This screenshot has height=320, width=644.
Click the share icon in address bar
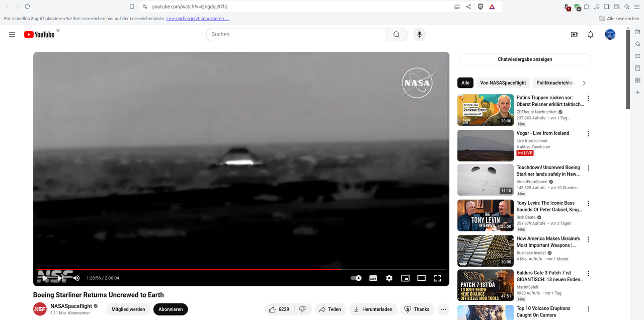point(468,7)
